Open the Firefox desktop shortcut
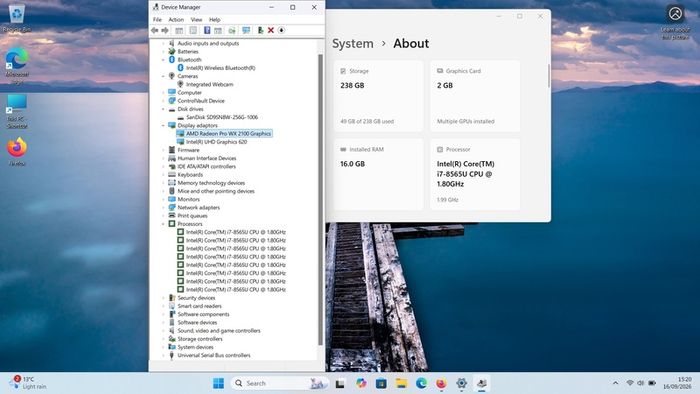 point(17,152)
